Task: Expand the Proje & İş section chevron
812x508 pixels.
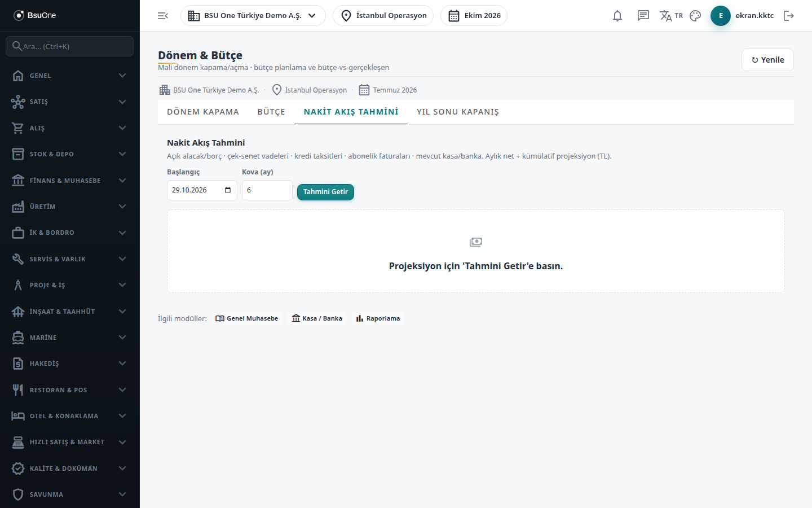Action: [122, 285]
